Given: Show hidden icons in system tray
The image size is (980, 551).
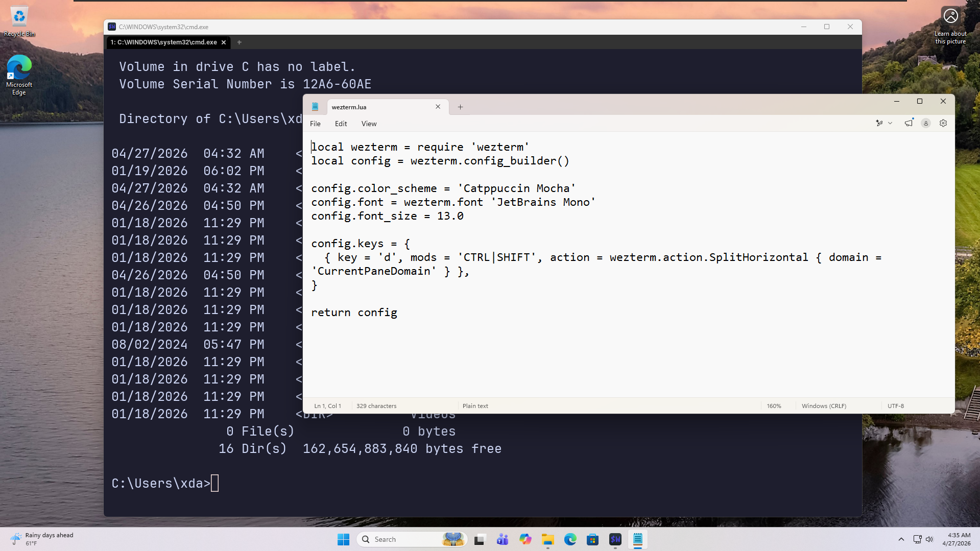Looking at the screenshot, I should pos(901,539).
